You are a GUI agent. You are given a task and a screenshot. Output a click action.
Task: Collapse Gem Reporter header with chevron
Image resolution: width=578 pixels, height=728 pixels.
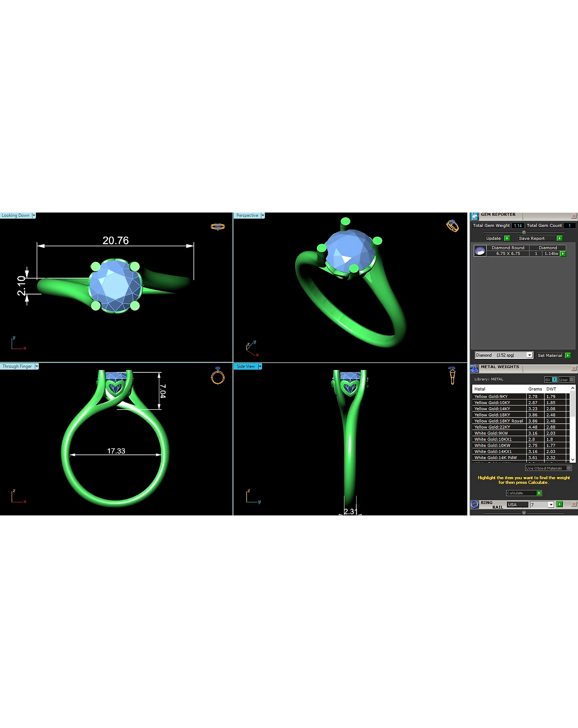524,232
